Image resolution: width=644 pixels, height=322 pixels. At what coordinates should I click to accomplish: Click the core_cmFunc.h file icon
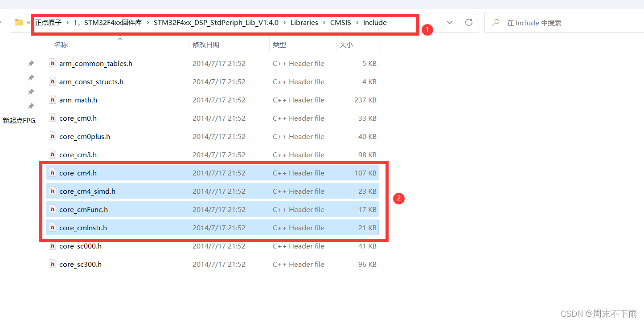click(x=53, y=209)
